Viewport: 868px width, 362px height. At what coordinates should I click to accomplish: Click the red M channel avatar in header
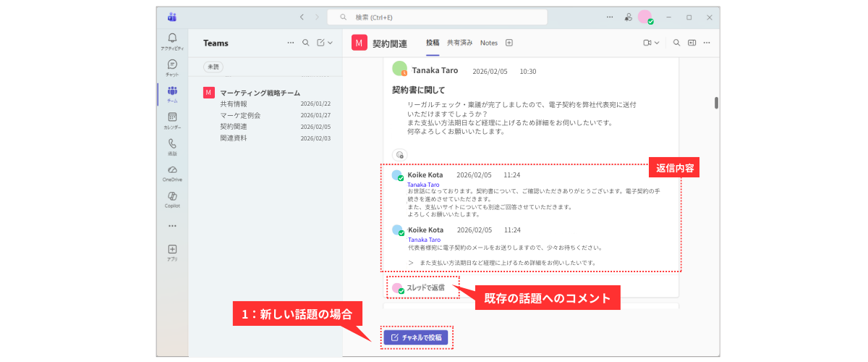click(x=359, y=43)
